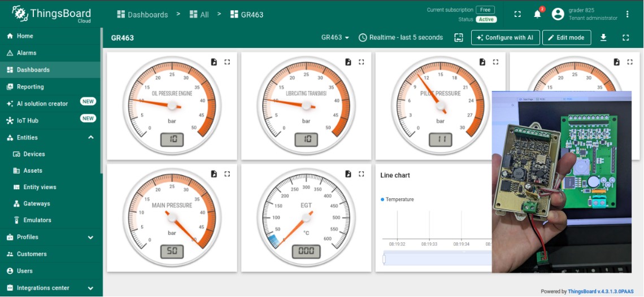
Task: Export dashboard via download icon
Action: 603,37
